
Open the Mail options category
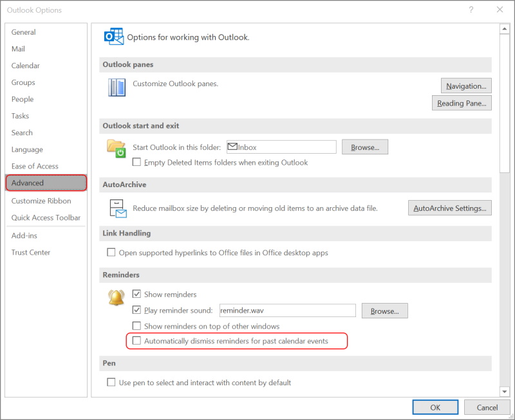(19, 49)
